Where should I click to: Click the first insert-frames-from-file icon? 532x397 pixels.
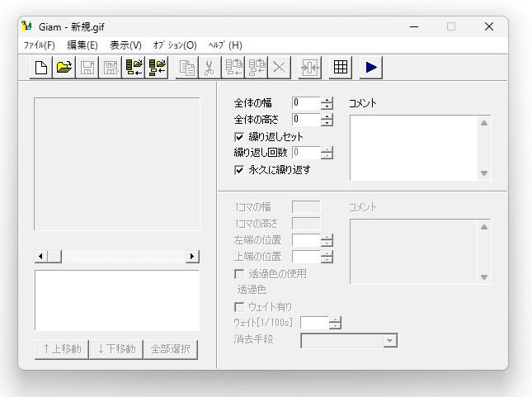(x=133, y=69)
